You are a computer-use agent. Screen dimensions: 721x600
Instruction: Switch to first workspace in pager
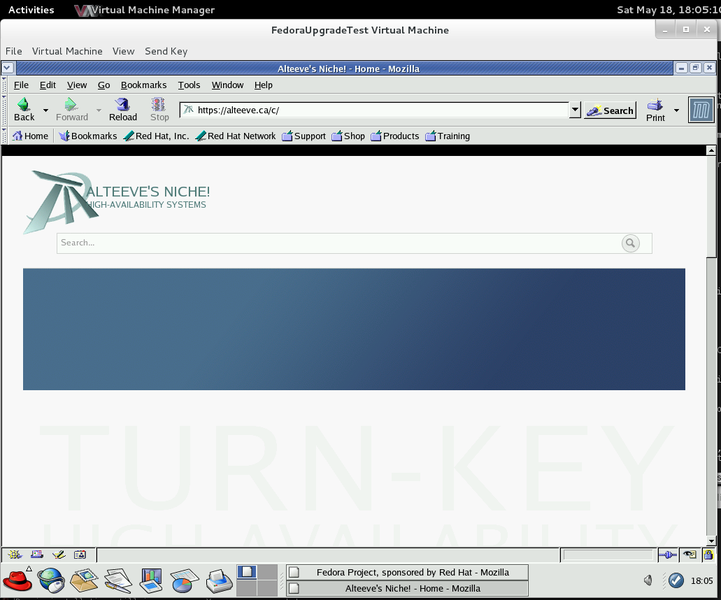point(247,573)
